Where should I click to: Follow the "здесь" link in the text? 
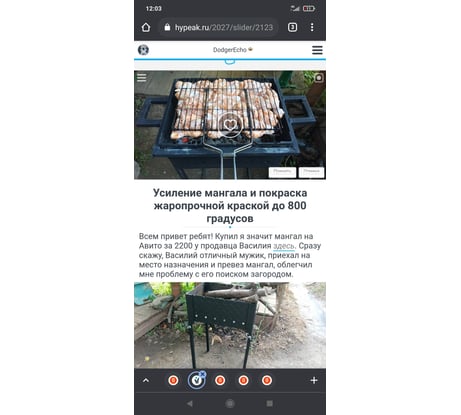tap(284, 246)
